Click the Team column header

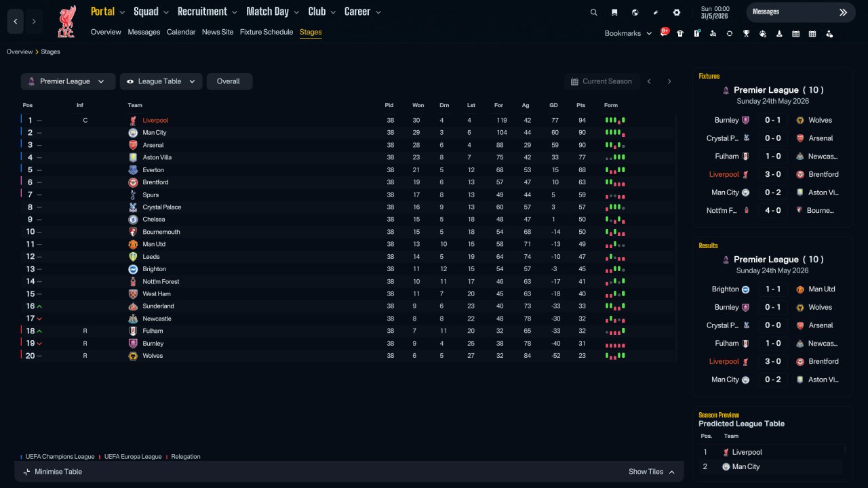(x=135, y=105)
